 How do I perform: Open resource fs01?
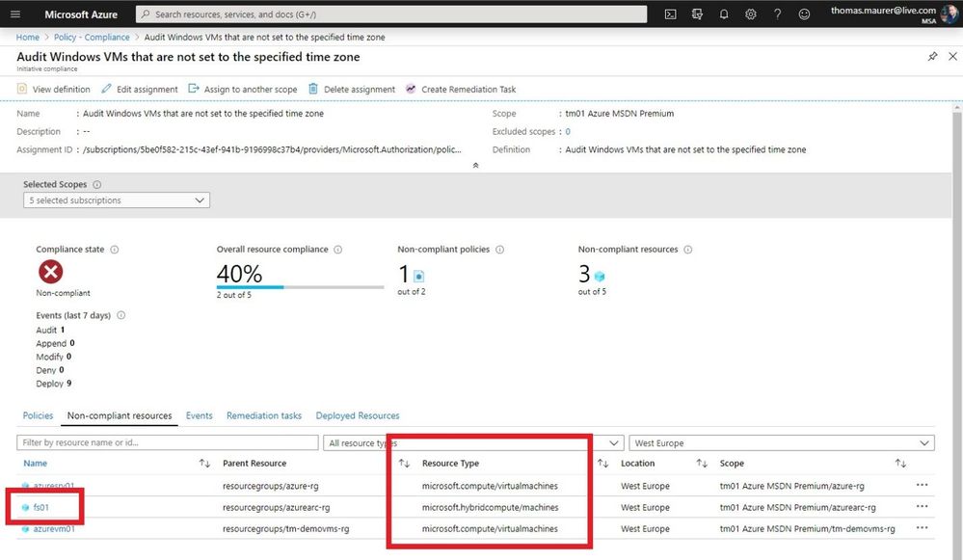40,507
